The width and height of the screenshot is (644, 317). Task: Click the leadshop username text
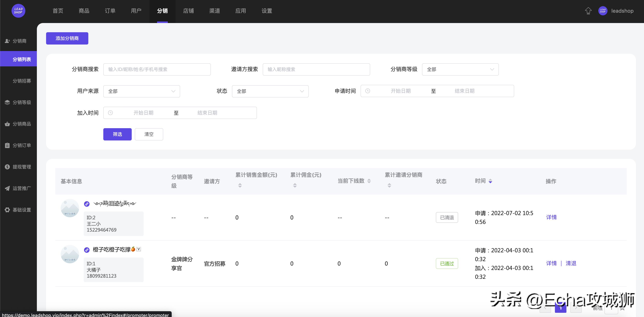click(x=622, y=11)
